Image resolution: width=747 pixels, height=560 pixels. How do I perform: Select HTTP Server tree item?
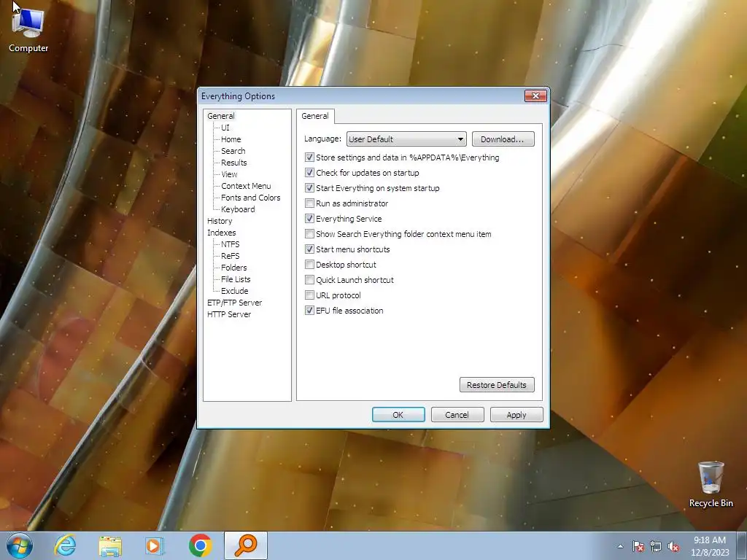tap(228, 314)
